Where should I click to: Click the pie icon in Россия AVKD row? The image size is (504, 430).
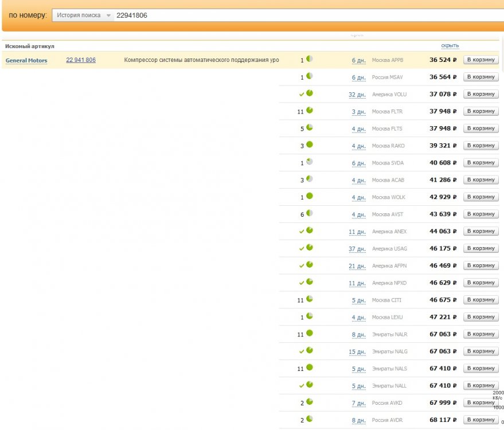point(310,402)
